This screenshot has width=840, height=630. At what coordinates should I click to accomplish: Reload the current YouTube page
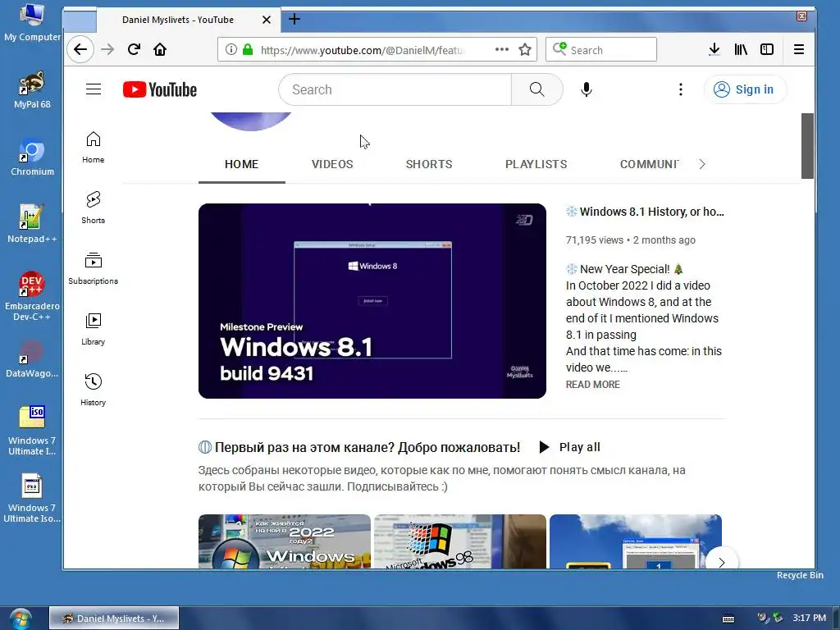tap(134, 50)
